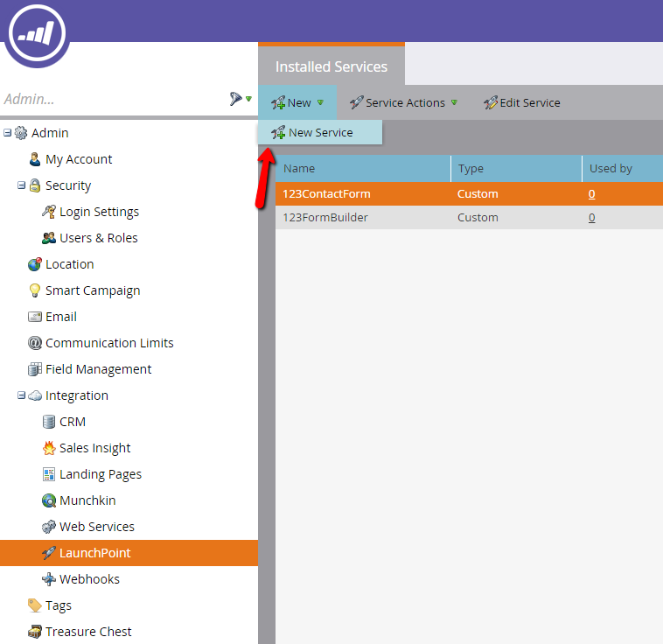Open Landing Pages in the tree
This screenshot has width=663, height=644.
click(x=101, y=474)
